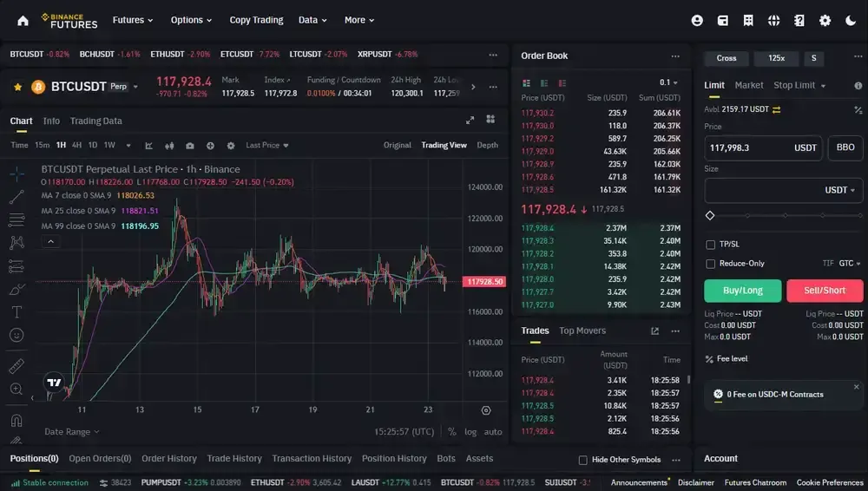868x491 pixels.
Task: Switch to the Info tab
Action: coord(51,121)
